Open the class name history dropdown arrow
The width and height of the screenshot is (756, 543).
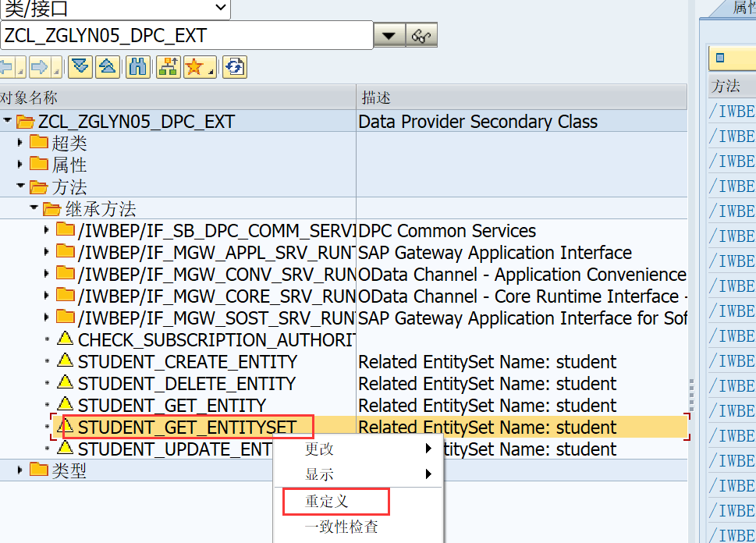point(389,36)
